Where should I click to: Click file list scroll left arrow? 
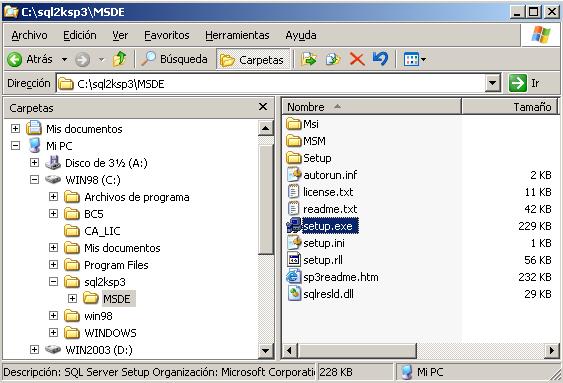click(290, 350)
